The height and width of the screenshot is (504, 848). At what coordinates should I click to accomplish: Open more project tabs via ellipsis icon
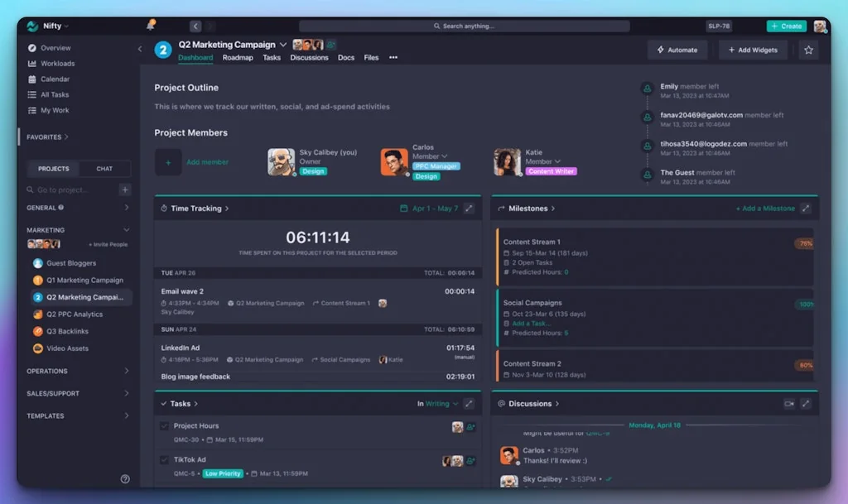[x=393, y=58]
